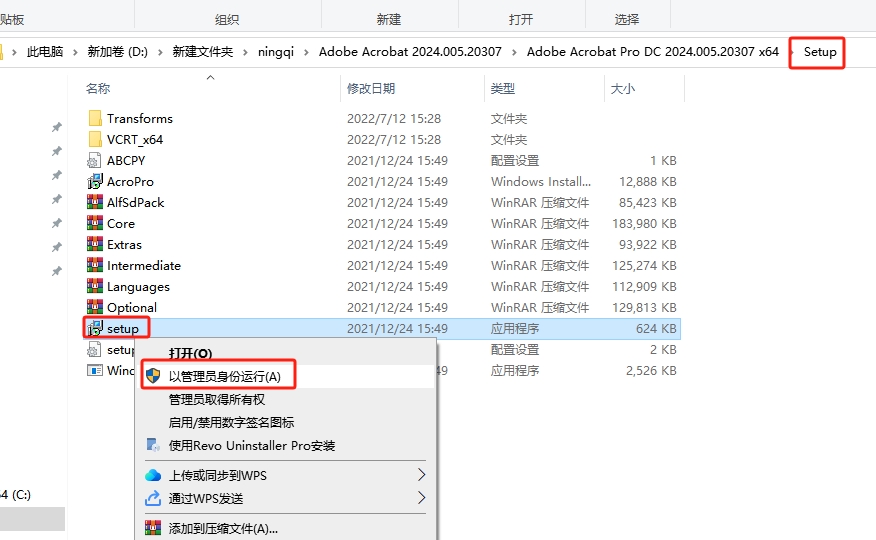
Task: Click the Setup breadcrumb segment
Action: (x=820, y=52)
